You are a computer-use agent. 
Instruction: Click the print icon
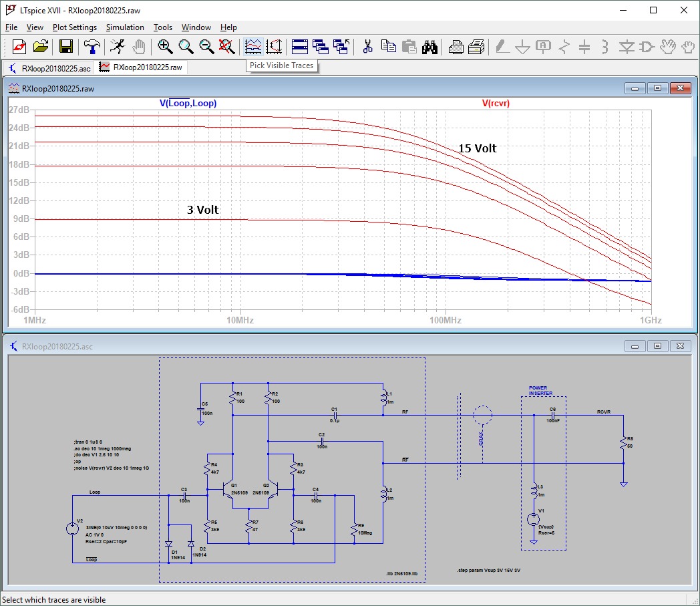[x=456, y=46]
